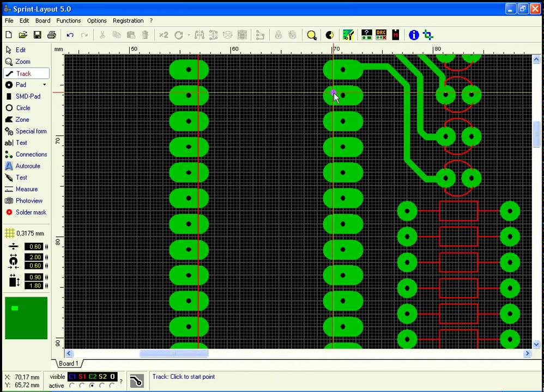Click the track bend mode icon in status bar

[x=137, y=381]
